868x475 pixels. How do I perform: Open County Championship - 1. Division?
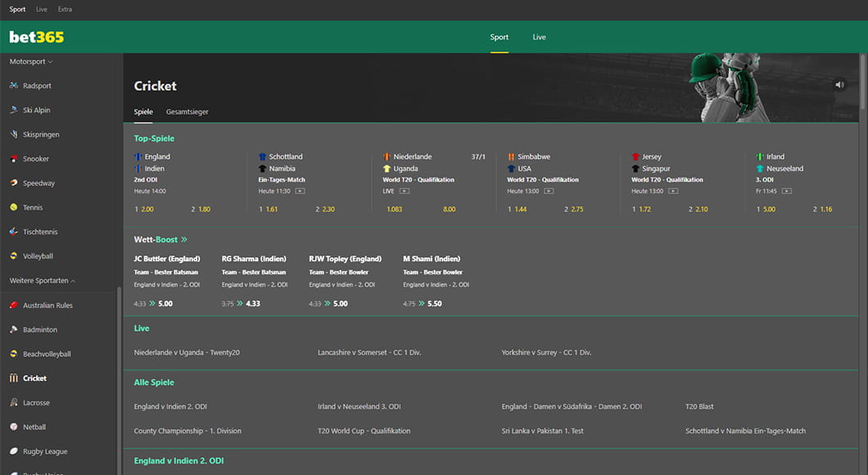(x=187, y=432)
